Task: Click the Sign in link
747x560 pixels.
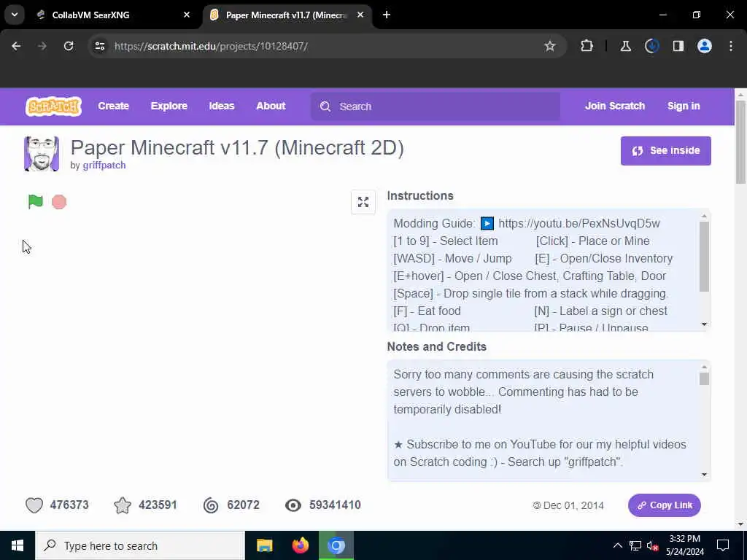Action: point(684,106)
